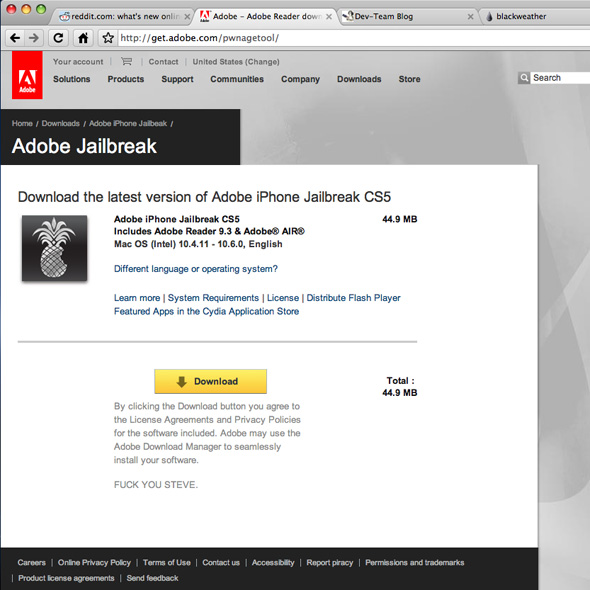Go to the browser home page icon
The image size is (590, 590).
[83, 38]
